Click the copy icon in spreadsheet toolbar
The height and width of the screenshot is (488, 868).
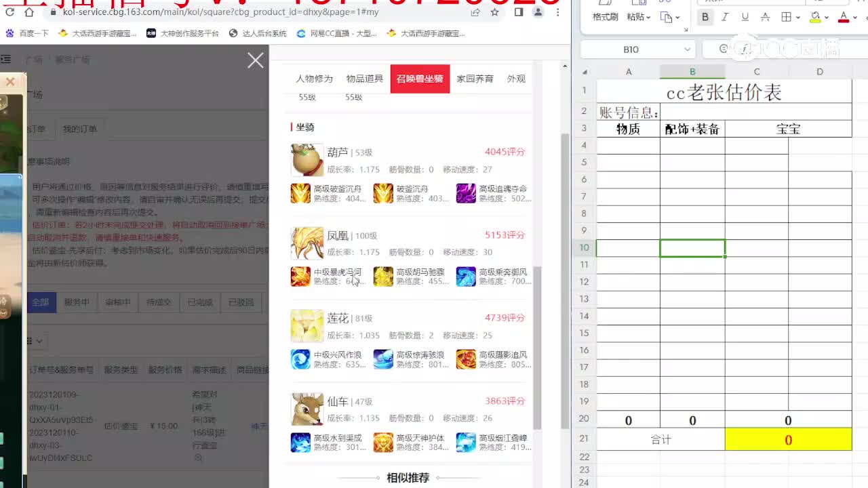tap(666, 17)
